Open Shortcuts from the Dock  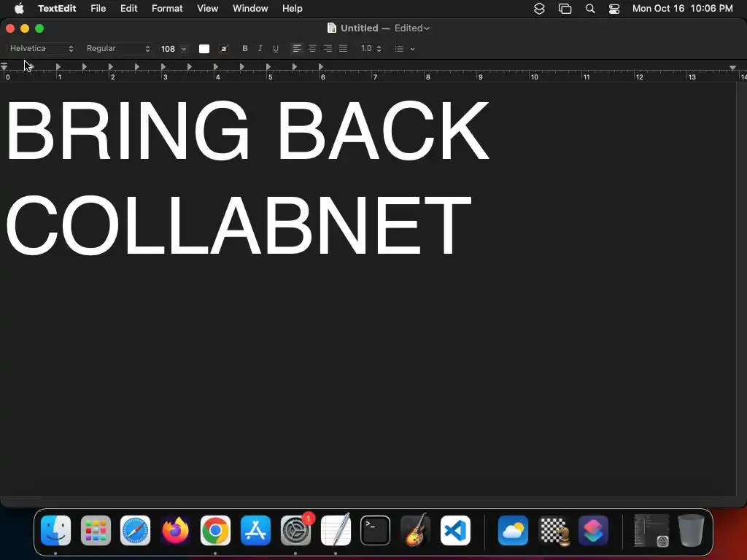tap(593, 531)
